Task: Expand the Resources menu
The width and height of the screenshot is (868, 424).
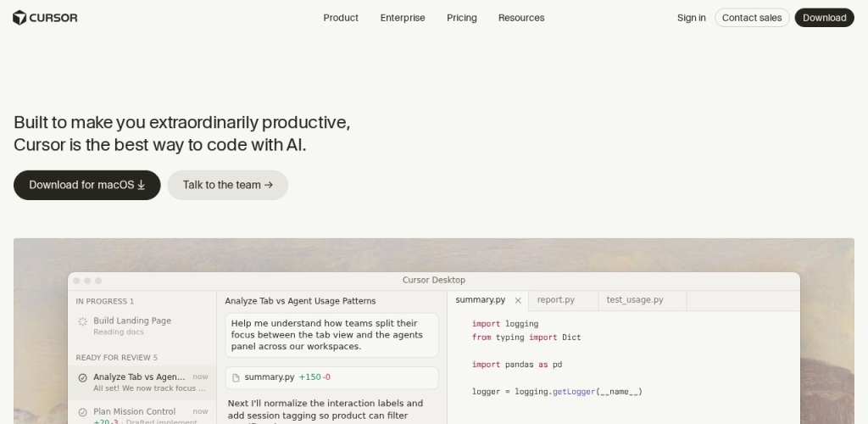Action: (x=521, y=18)
